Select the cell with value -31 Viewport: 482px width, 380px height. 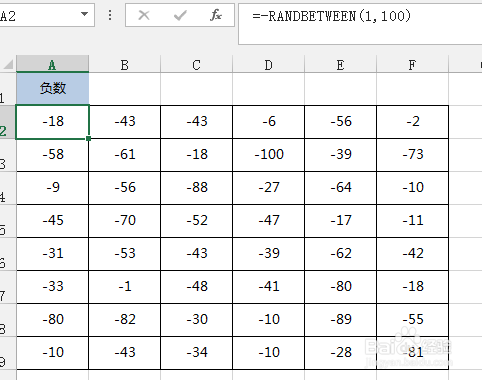point(52,254)
